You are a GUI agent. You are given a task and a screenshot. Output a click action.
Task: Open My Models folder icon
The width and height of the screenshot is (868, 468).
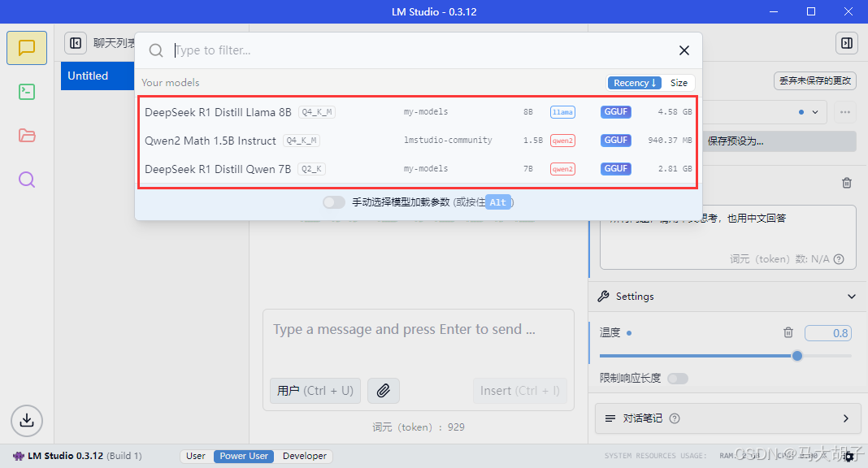(x=27, y=136)
